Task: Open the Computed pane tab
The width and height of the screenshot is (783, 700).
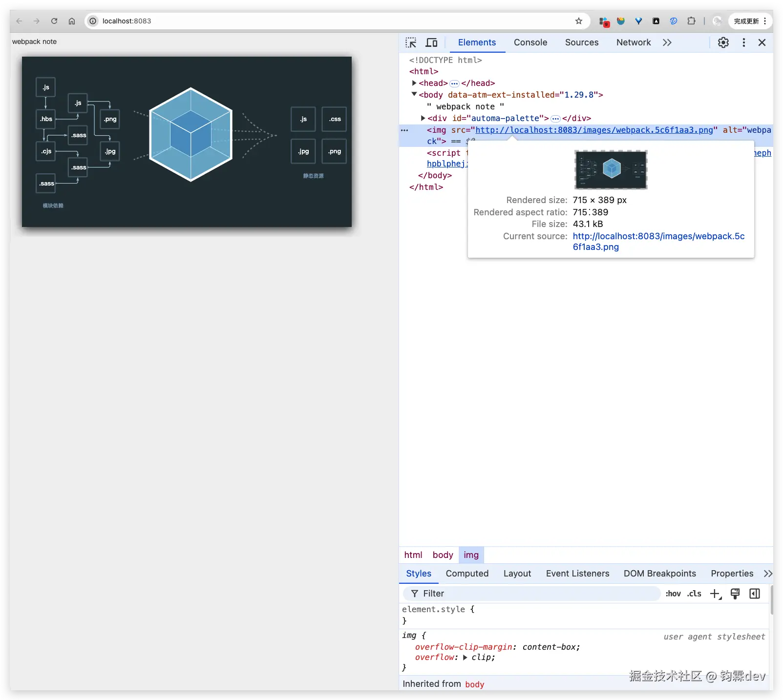Action: pyautogui.click(x=467, y=574)
